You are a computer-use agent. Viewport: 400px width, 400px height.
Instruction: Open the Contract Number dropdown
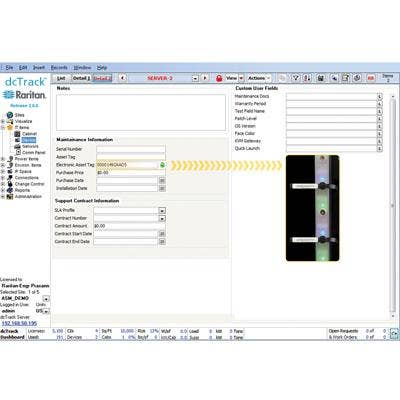pyautogui.click(x=162, y=219)
